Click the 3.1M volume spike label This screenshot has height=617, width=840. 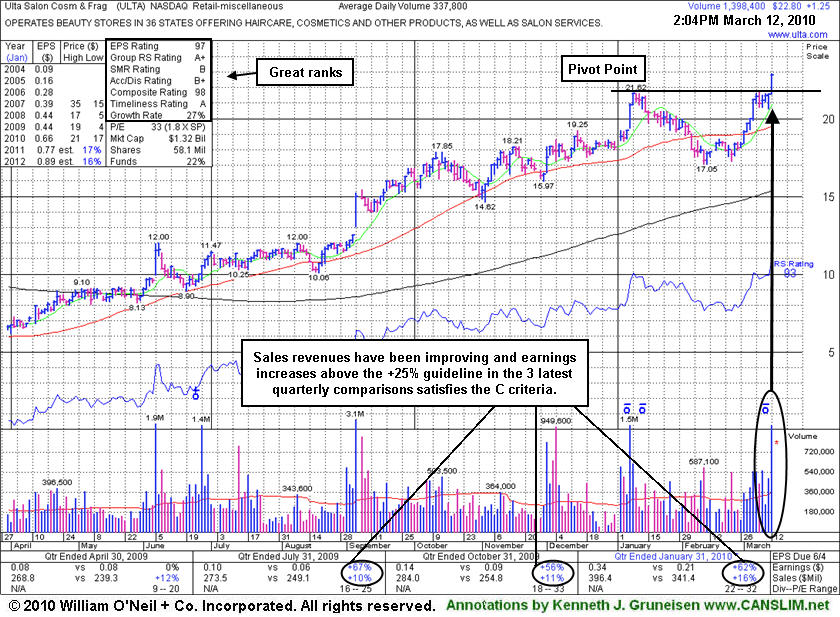pyautogui.click(x=355, y=414)
